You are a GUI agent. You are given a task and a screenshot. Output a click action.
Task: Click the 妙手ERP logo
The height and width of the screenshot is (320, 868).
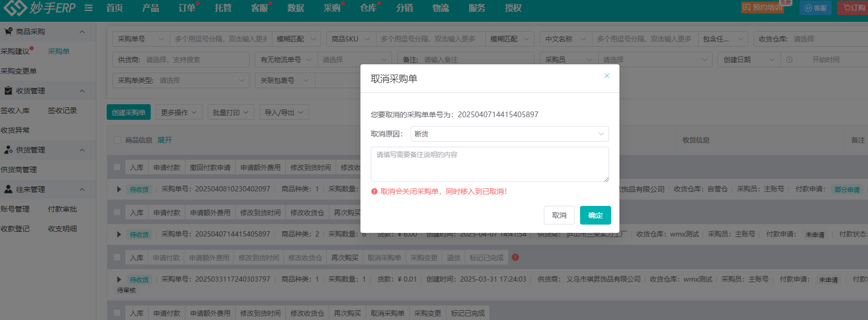(40, 8)
